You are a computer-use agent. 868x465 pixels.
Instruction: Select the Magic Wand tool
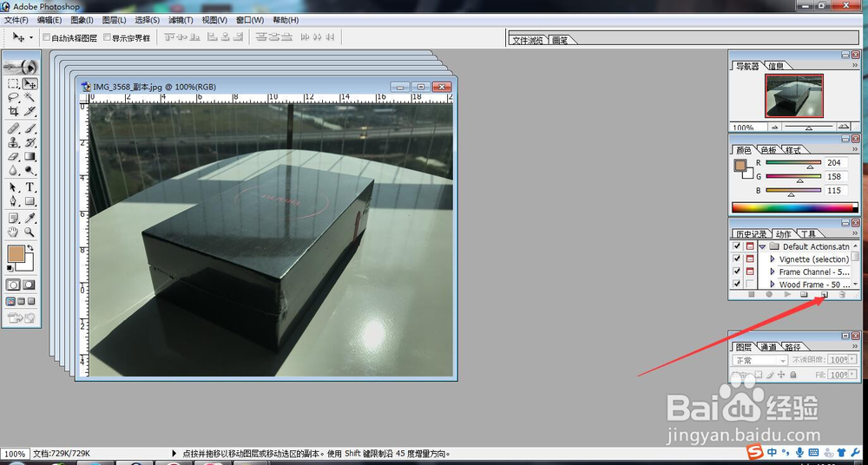coord(30,97)
